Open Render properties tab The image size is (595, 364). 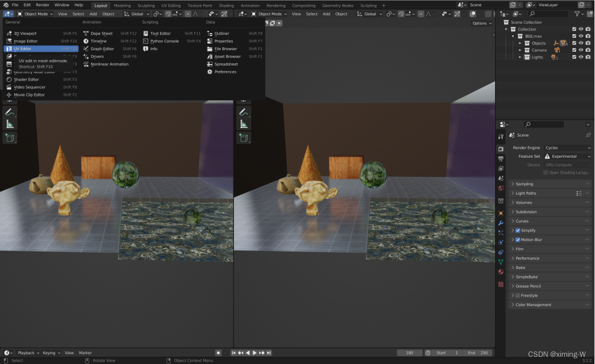click(x=501, y=149)
